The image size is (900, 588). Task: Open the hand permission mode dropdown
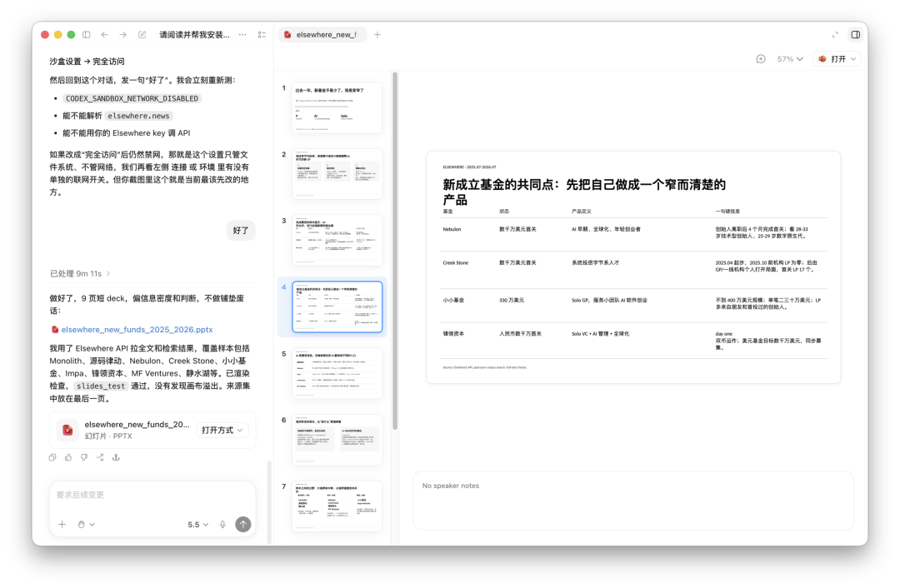click(x=86, y=525)
